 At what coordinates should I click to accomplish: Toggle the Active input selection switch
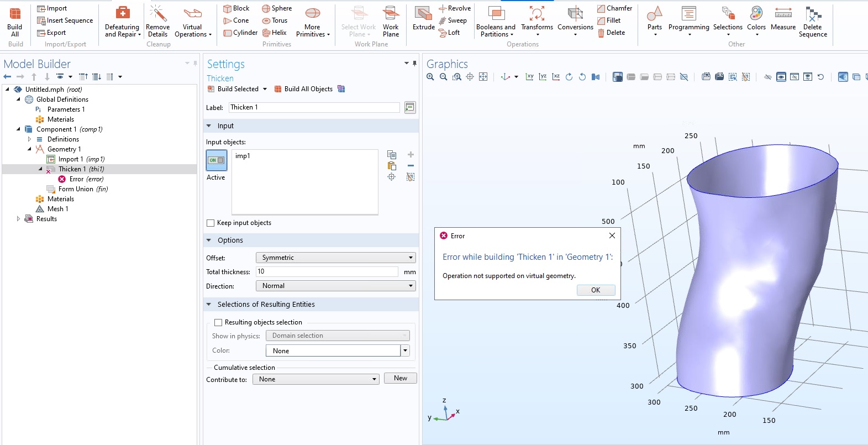tap(216, 160)
